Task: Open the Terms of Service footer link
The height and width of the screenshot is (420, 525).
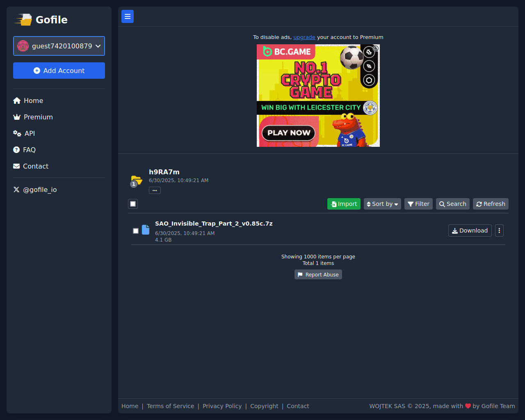Action: [171, 406]
